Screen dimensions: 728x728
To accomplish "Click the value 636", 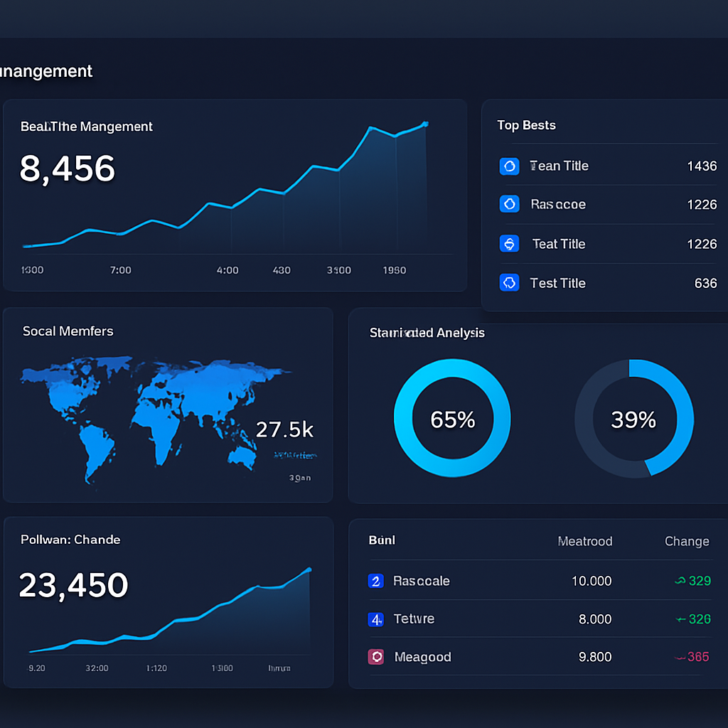I will click(x=705, y=283).
